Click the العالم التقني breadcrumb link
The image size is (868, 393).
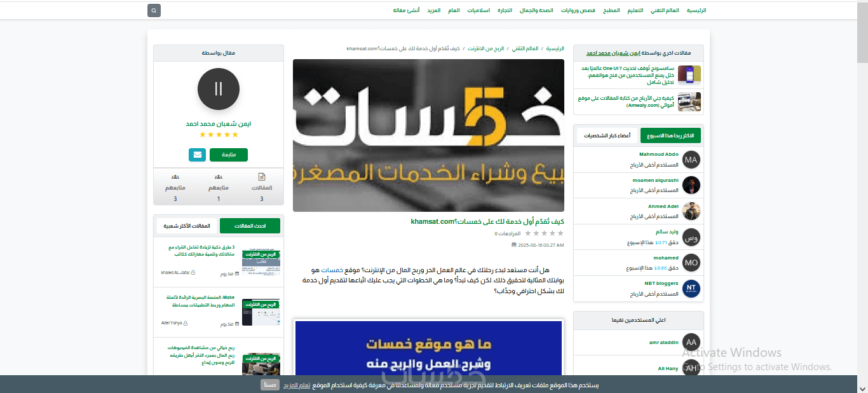point(526,48)
